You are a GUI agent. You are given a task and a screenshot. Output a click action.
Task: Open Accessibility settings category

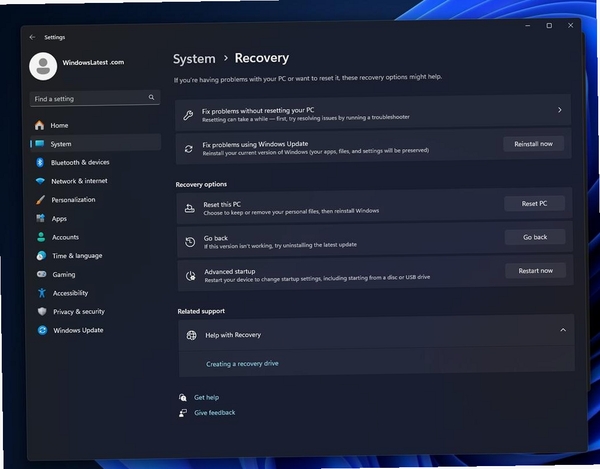click(x=97, y=293)
